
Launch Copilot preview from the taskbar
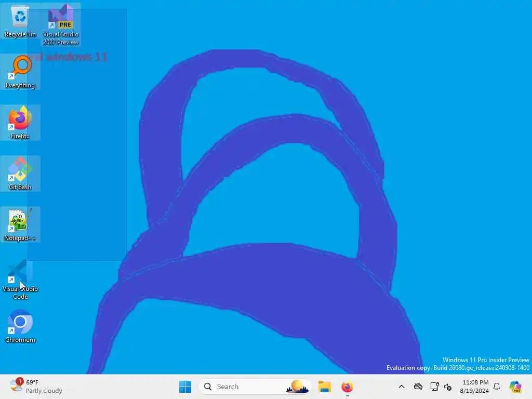515,387
